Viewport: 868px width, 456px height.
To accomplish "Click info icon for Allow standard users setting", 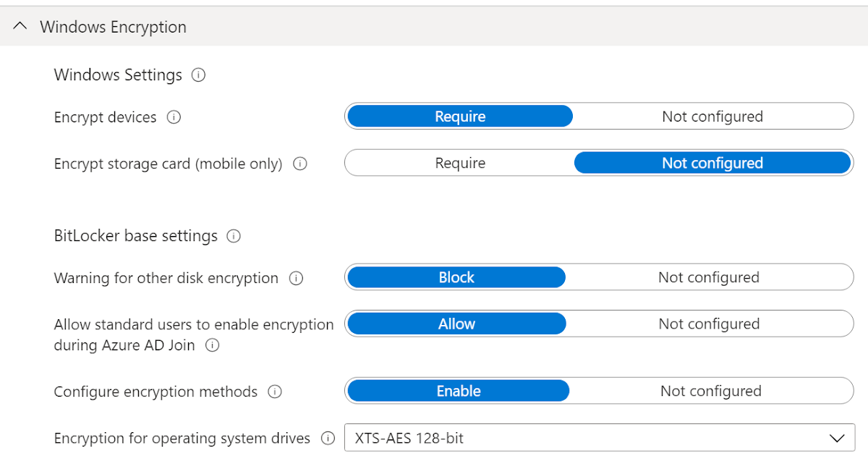I will [x=213, y=346].
